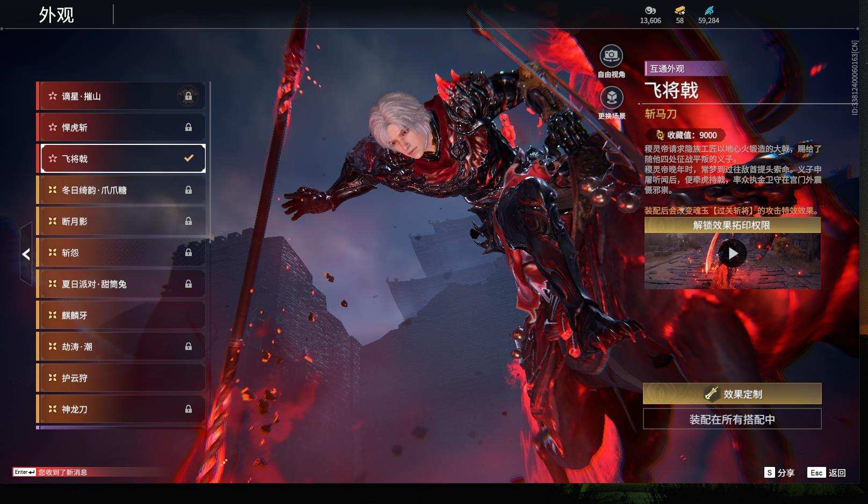Click the checkmark on 飞将戟
Viewport: 868px width, 504px height.
point(189,158)
